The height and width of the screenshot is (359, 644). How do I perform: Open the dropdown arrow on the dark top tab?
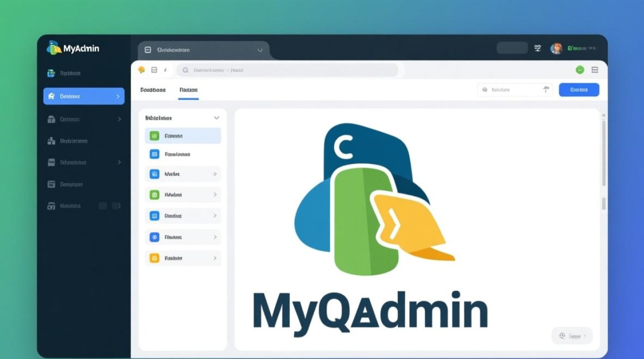[260, 50]
